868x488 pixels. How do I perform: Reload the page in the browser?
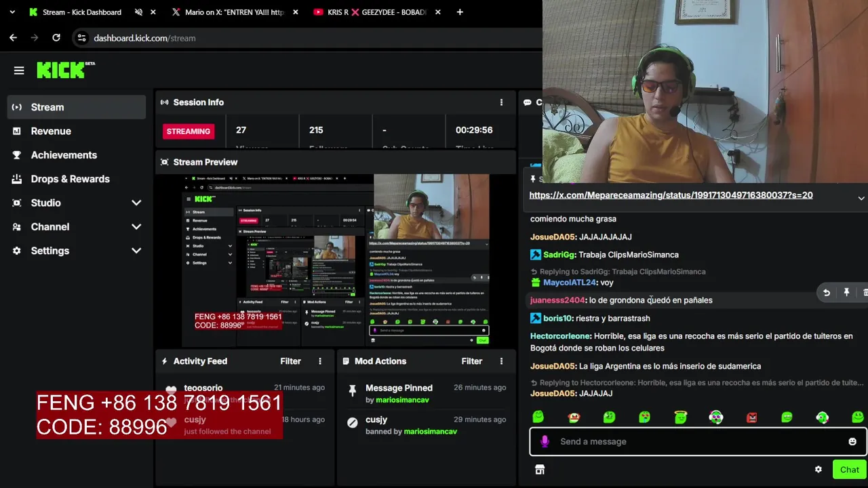tap(56, 38)
